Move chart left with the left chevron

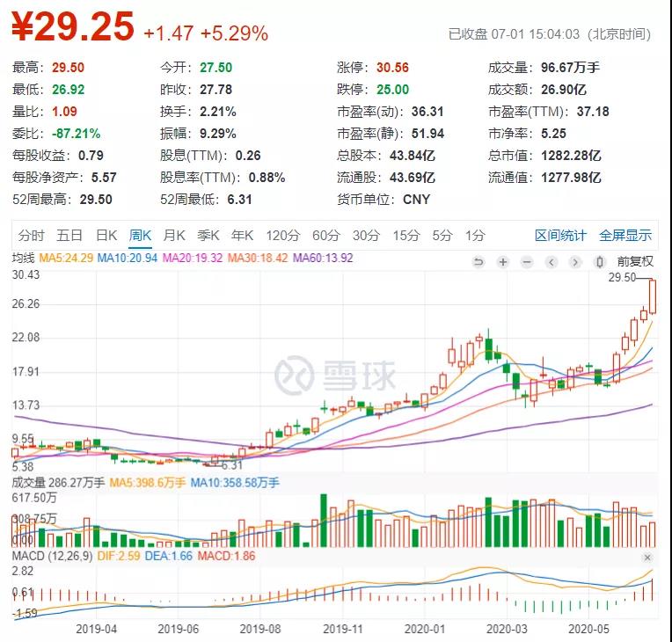pos(551,261)
